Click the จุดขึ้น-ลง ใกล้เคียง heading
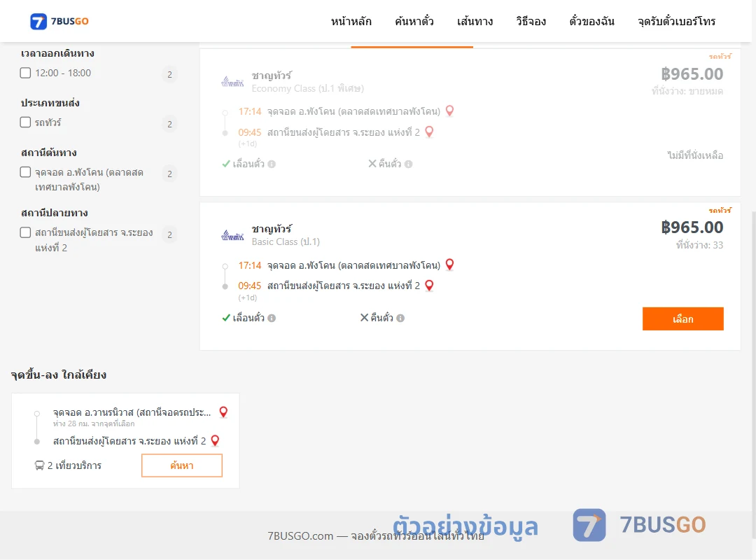 pyautogui.click(x=58, y=374)
